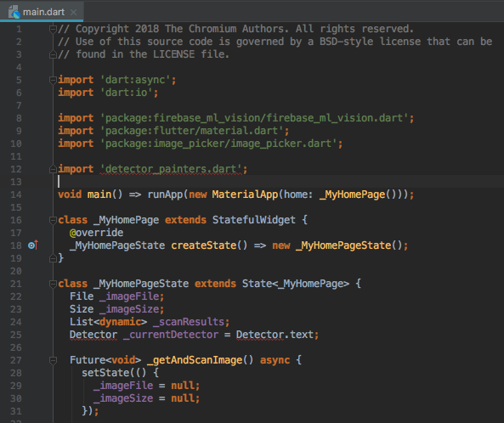Click Detector.text value on line 25

[275, 335]
